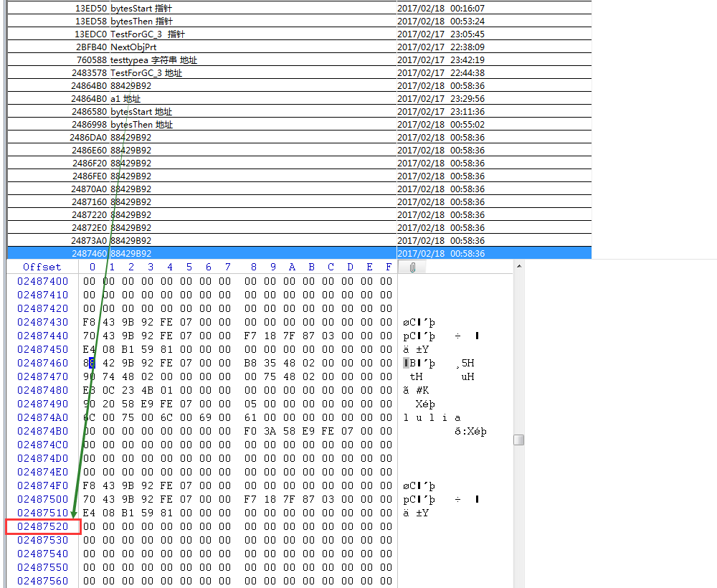The height and width of the screenshot is (588, 717).
Task: Click the hex column header F
Action: 388,267
